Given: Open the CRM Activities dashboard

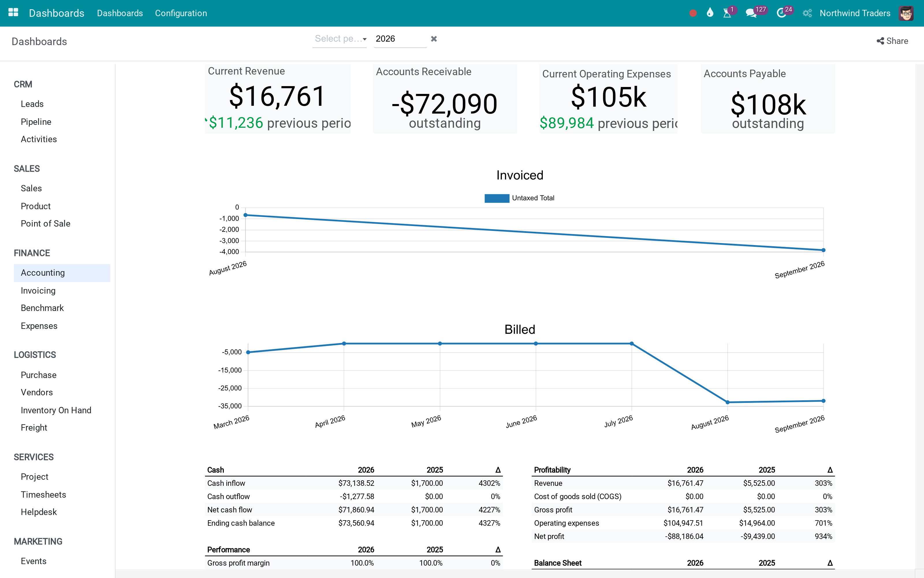Looking at the screenshot, I should [x=39, y=139].
